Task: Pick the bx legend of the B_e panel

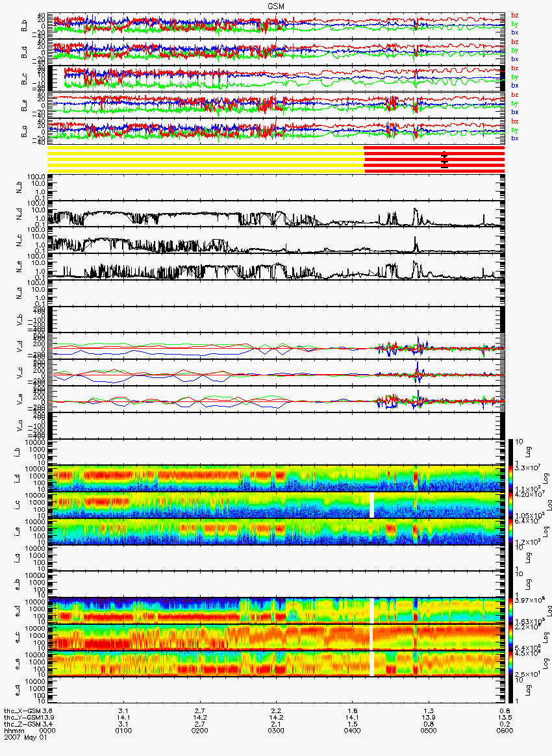Action: point(515,112)
